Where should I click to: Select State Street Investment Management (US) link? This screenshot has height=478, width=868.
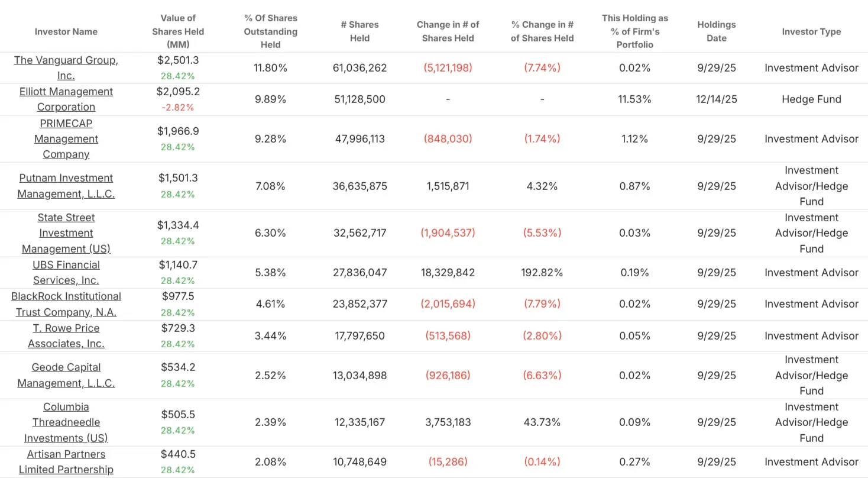[66, 233]
